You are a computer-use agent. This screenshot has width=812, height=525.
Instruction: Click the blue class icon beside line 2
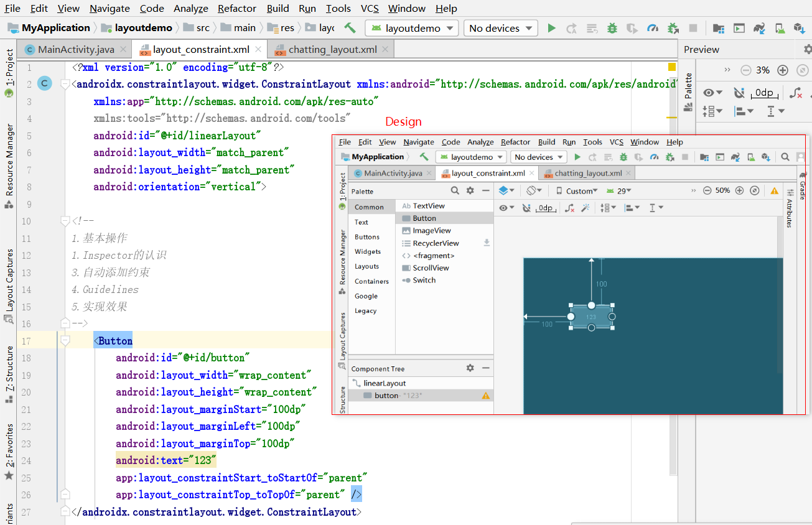pyautogui.click(x=44, y=83)
